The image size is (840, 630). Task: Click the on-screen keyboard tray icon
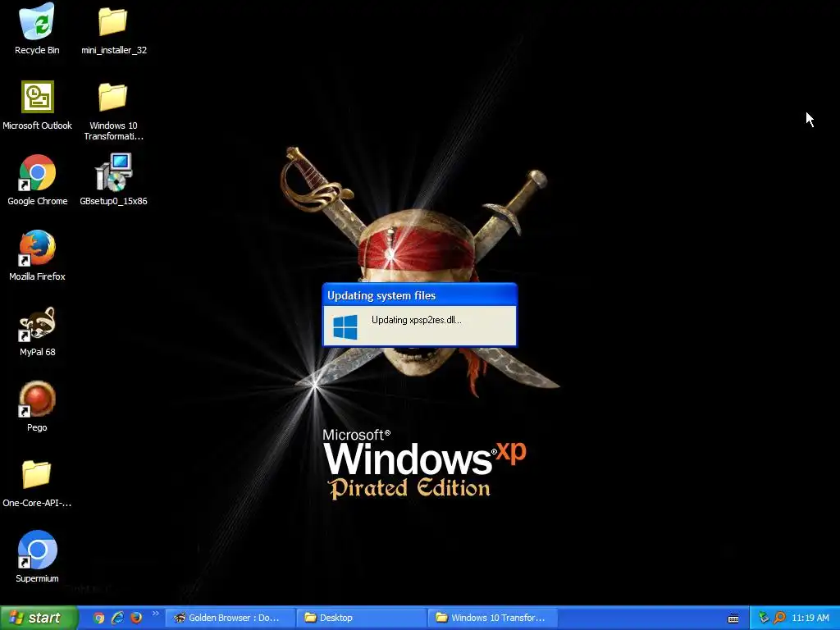click(733, 619)
